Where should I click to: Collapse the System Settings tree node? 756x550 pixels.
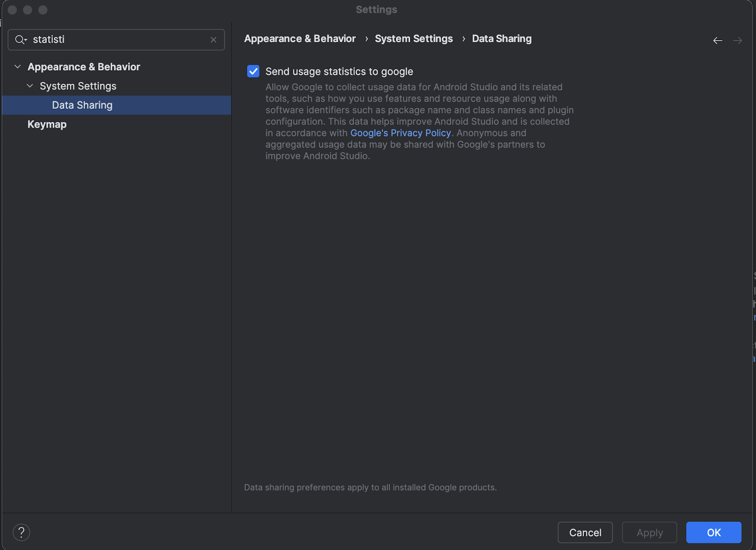30,86
